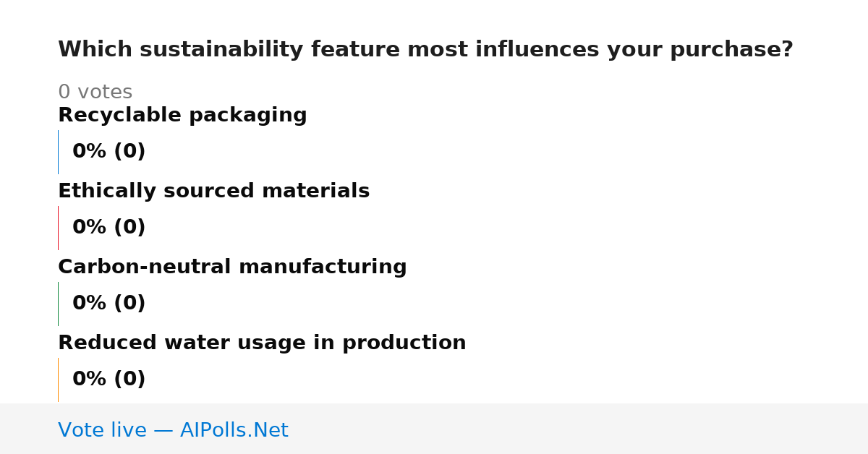Click the green bar for Carbon-neutral manufacturing
868x454 pixels.
coord(58,304)
